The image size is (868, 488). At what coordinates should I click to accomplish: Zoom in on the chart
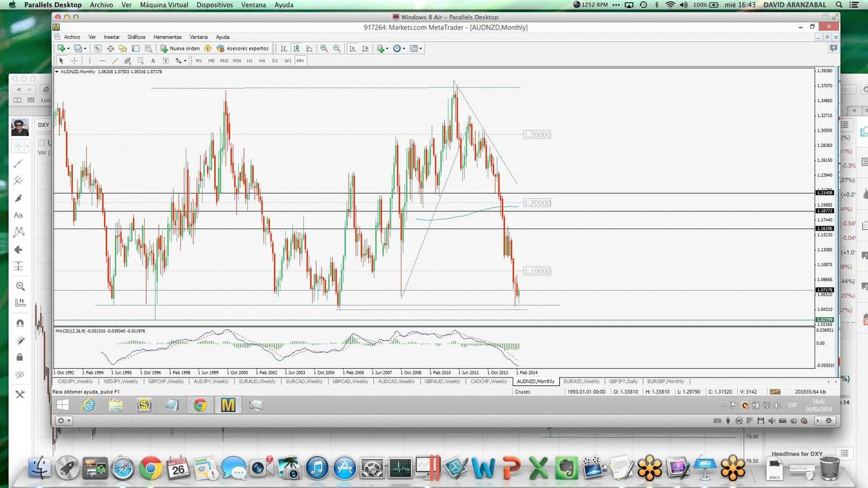click(x=323, y=48)
